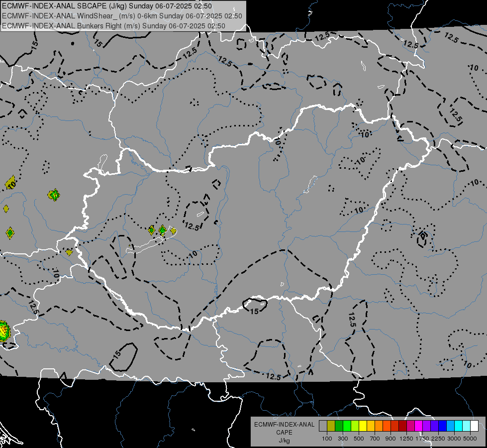This screenshot has height=448, width=487.
Task: Pick the white last swatch in legend
Action: tap(474, 426)
